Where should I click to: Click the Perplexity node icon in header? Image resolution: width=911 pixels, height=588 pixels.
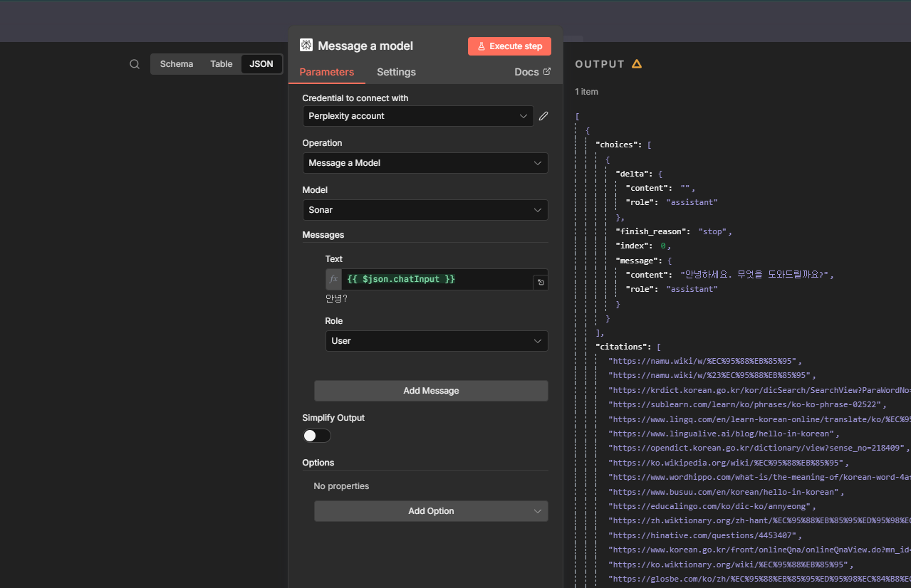[x=306, y=46]
